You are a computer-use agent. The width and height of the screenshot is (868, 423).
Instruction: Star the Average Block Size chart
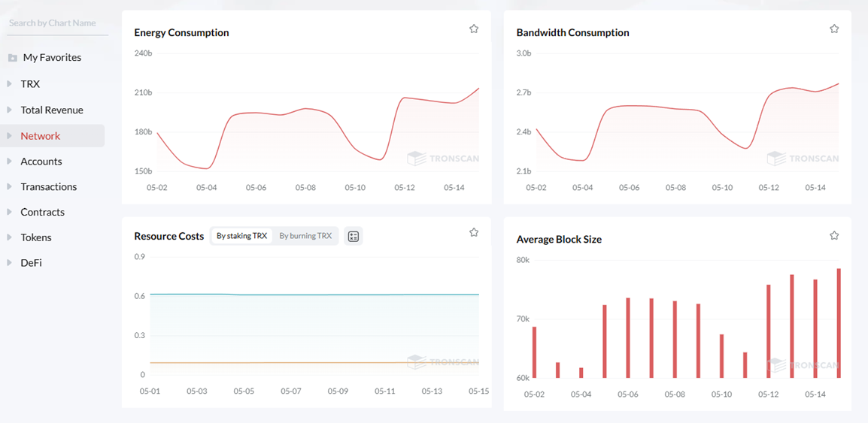(834, 236)
